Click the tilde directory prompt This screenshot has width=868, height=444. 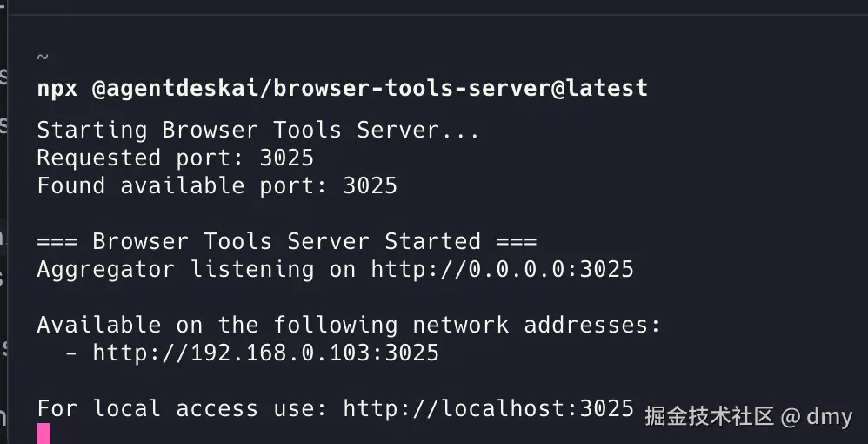[43, 57]
